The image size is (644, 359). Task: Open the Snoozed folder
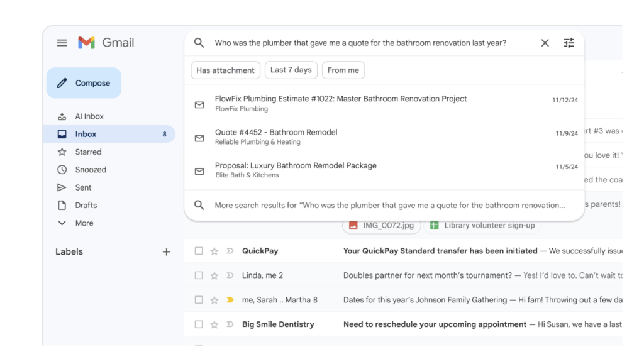[x=109, y=170]
